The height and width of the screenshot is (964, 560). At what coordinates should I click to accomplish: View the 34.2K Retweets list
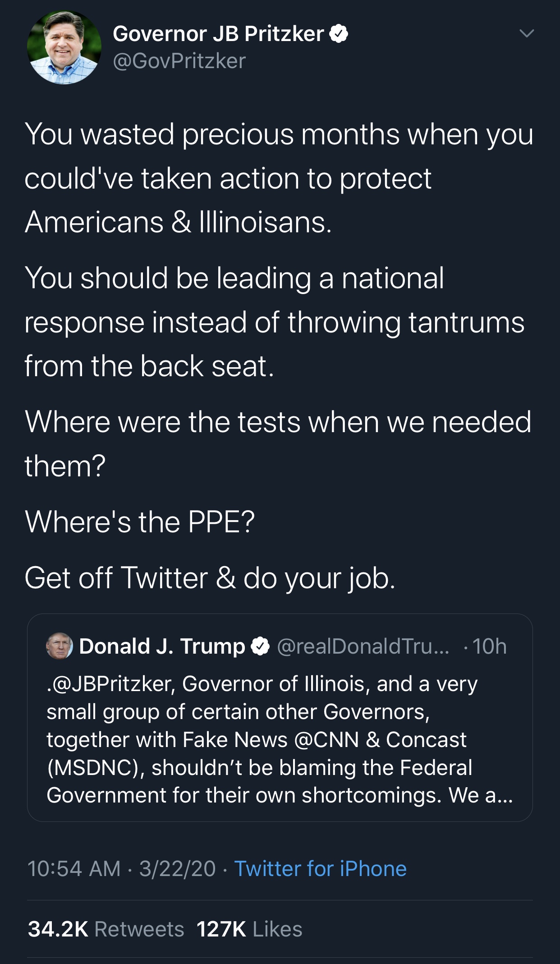click(106, 929)
